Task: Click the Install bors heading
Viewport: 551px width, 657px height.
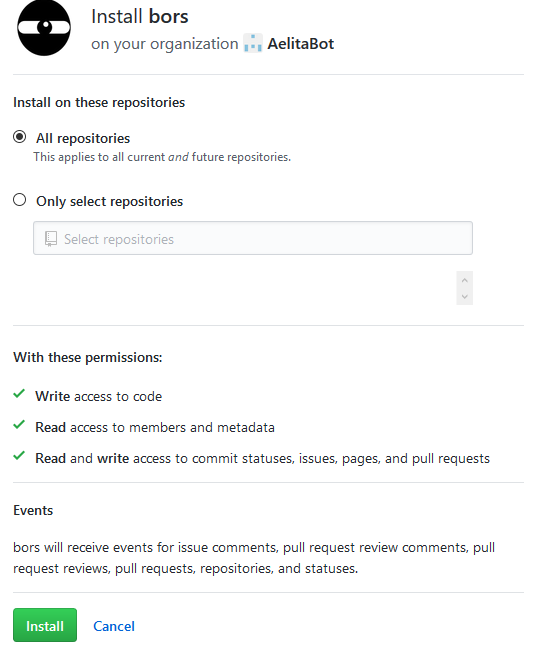Action: pos(140,17)
